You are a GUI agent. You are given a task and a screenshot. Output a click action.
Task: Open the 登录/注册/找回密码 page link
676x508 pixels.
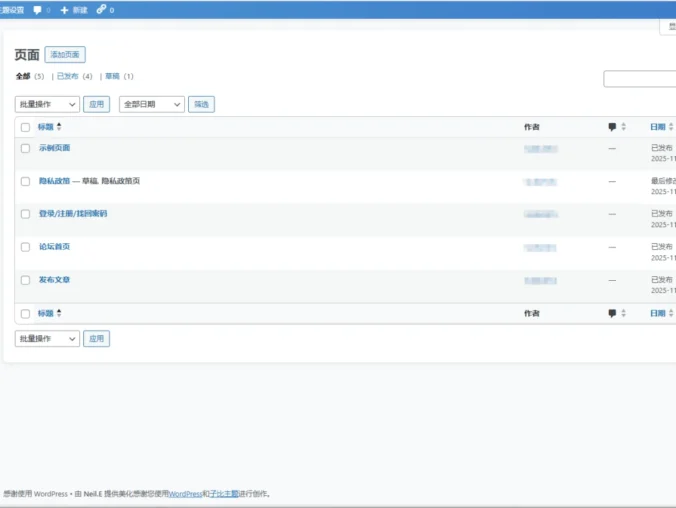(x=73, y=214)
